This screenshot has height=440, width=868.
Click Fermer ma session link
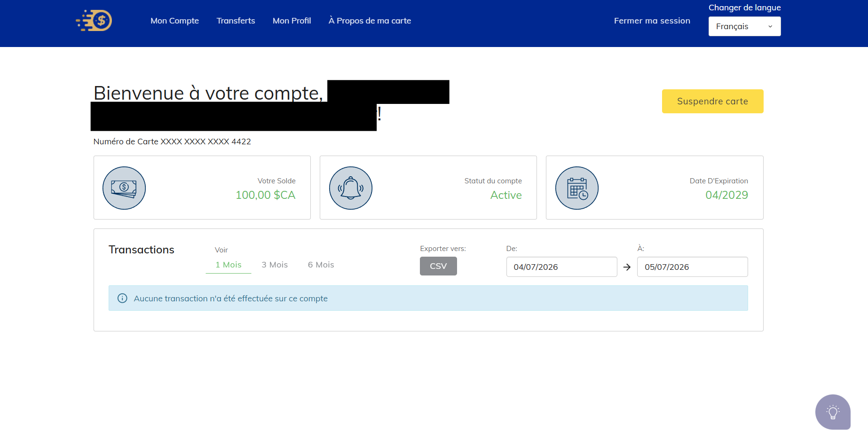pos(652,21)
